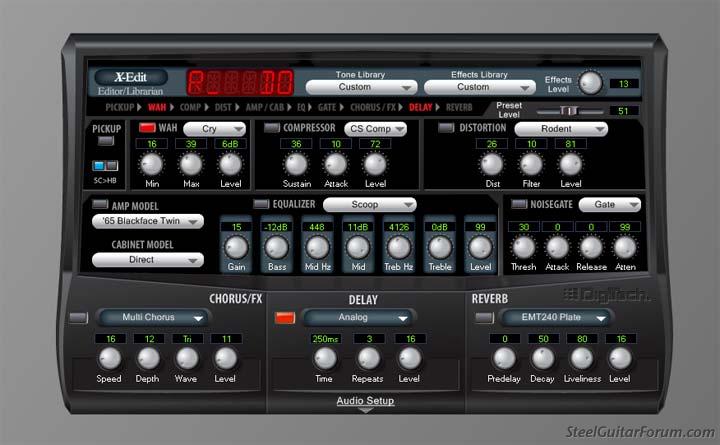
Task: Click the Noisegate Release knob
Action: [x=591, y=248]
